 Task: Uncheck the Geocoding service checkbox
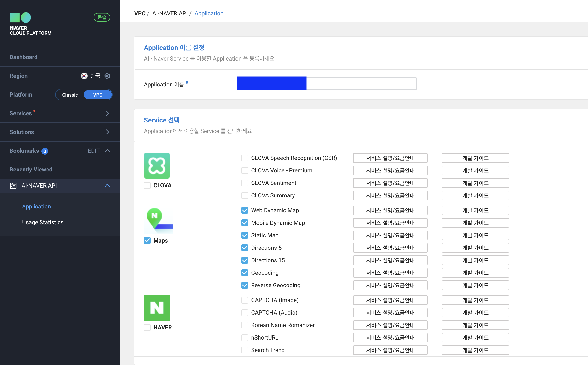point(245,273)
